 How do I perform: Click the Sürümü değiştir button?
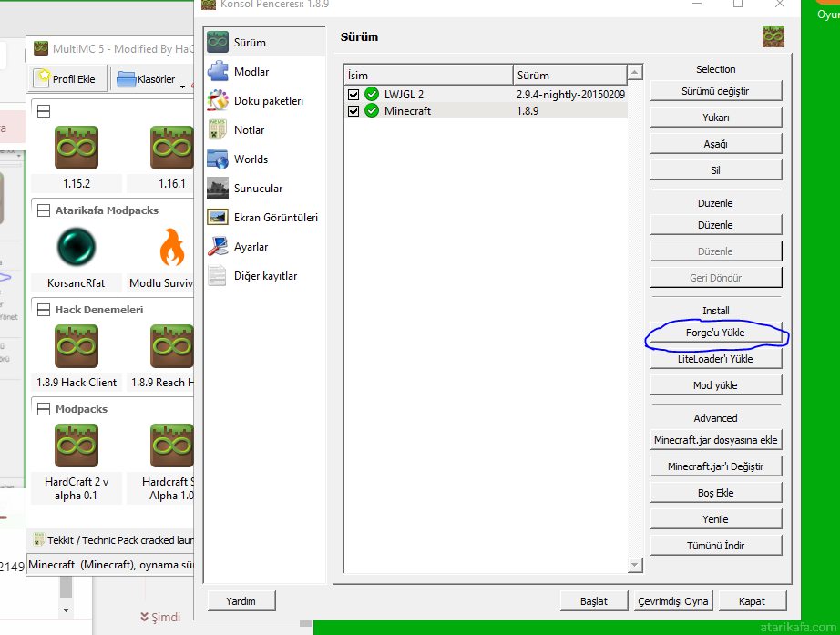[716, 91]
